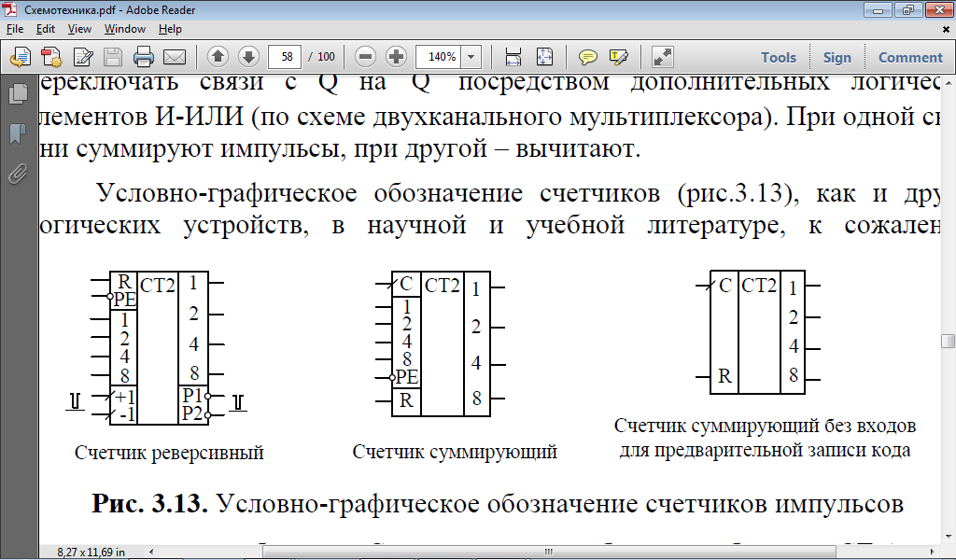Open the Help menu
This screenshot has width=956, height=560.
(x=170, y=29)
